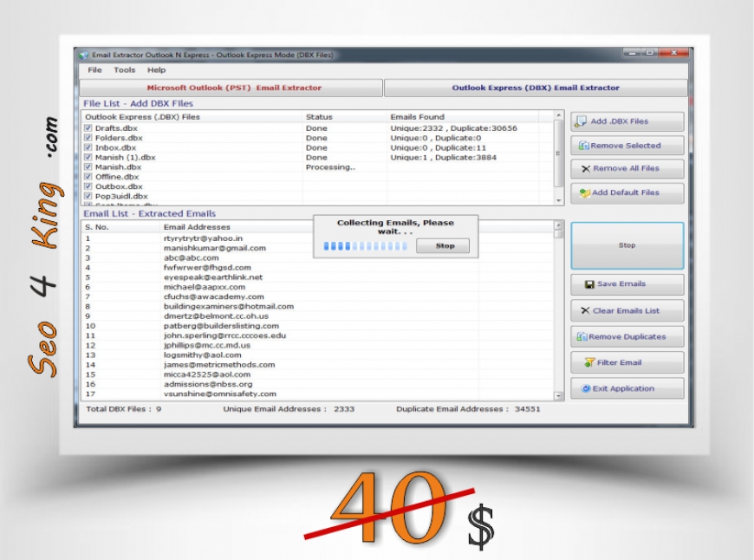
Task: Click the Processing.. status of Manish.dbx
Action: coord(330,167)
